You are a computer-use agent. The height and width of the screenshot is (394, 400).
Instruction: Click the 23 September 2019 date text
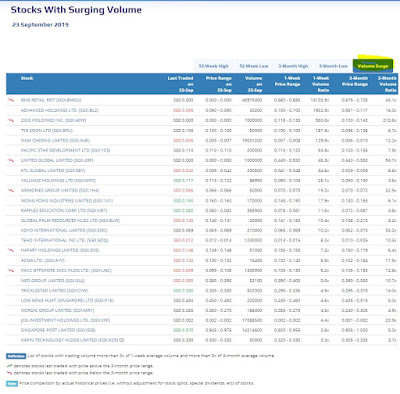tap(40, 25)
